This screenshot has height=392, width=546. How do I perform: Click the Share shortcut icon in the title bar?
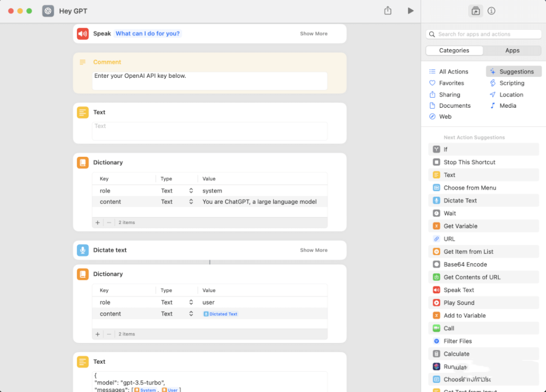click(388, 11)
